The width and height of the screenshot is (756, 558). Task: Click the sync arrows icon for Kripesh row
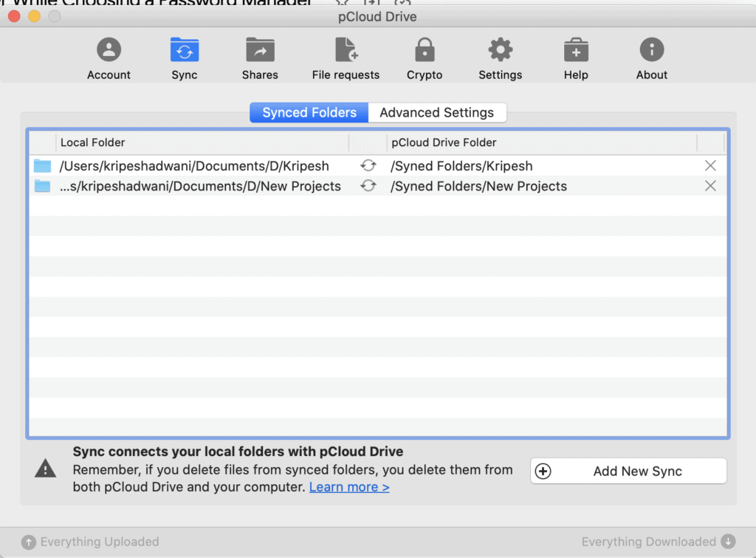click(x=368, y=166)
